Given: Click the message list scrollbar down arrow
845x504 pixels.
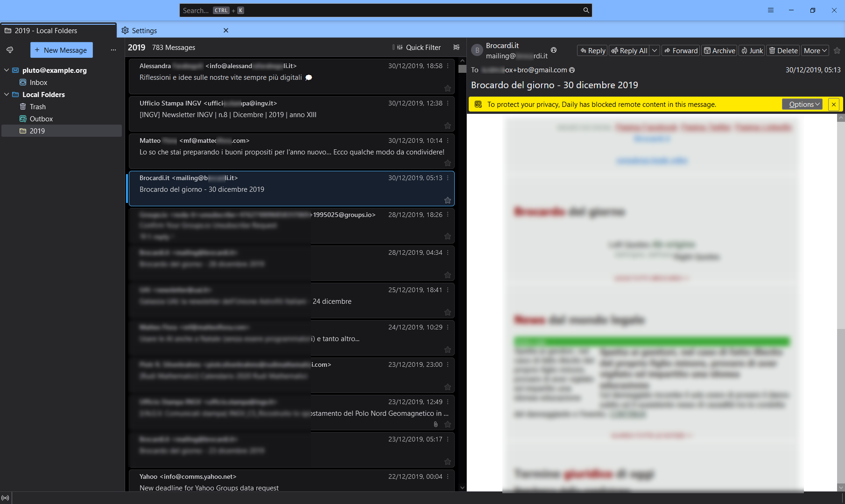Looking at the screenshot, I should [x=462, y=488].
